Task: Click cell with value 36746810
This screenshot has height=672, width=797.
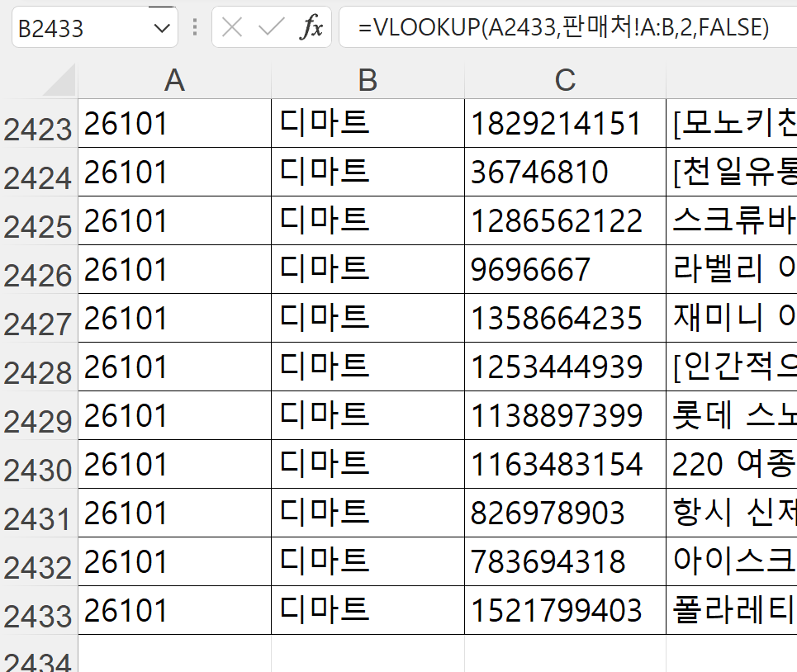Action: [x=565, y=173]
